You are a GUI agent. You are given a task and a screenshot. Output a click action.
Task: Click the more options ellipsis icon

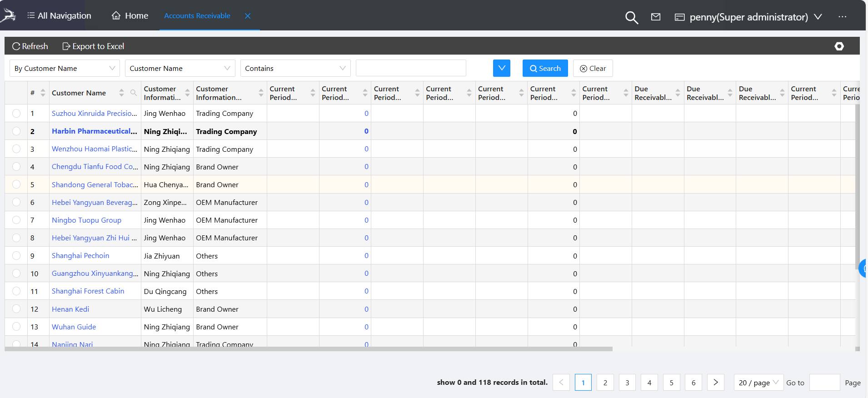click(842, 17)
